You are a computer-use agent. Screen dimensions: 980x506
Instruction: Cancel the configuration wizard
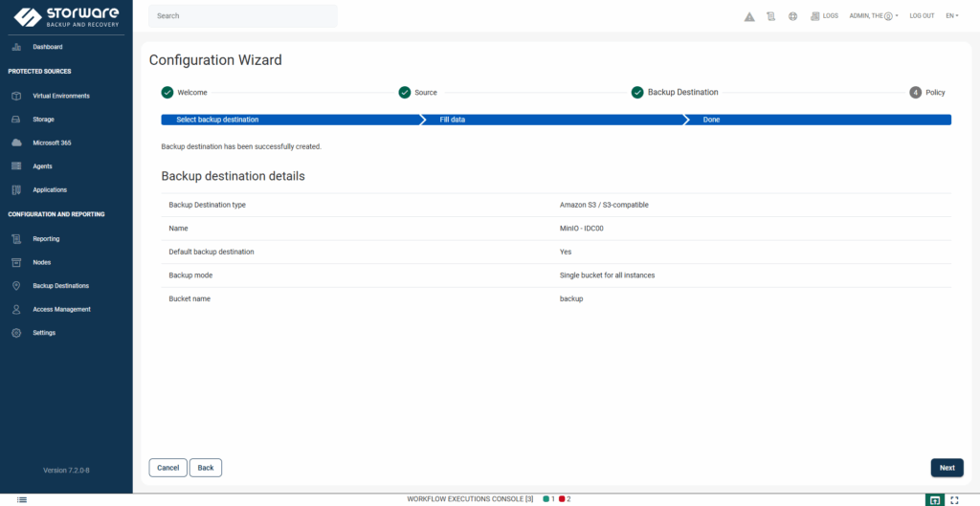167,468
